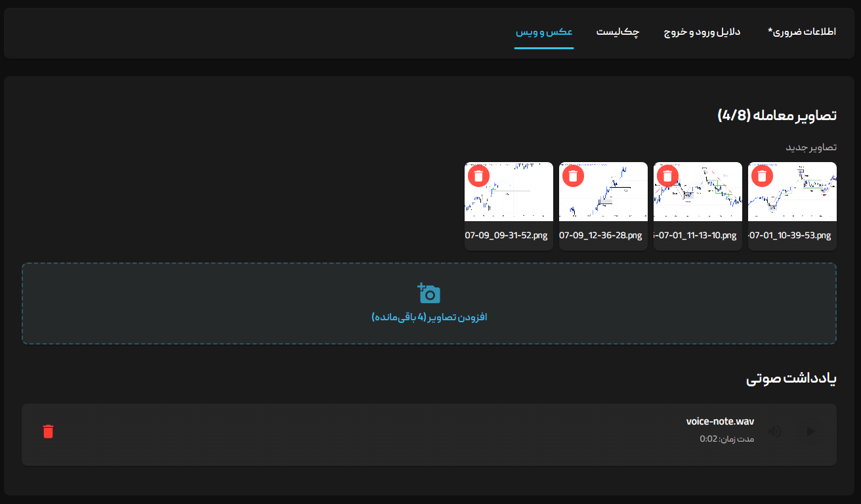Click the speaker volume icon of voice note

coord(775,431)
